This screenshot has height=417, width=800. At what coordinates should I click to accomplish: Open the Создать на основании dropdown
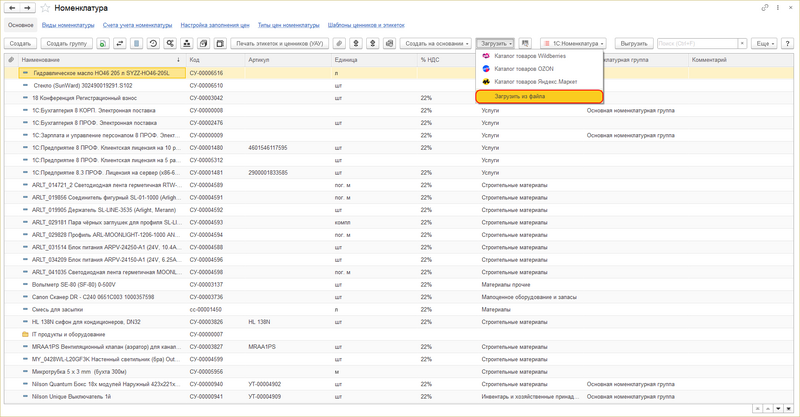(x=435, y=44)
